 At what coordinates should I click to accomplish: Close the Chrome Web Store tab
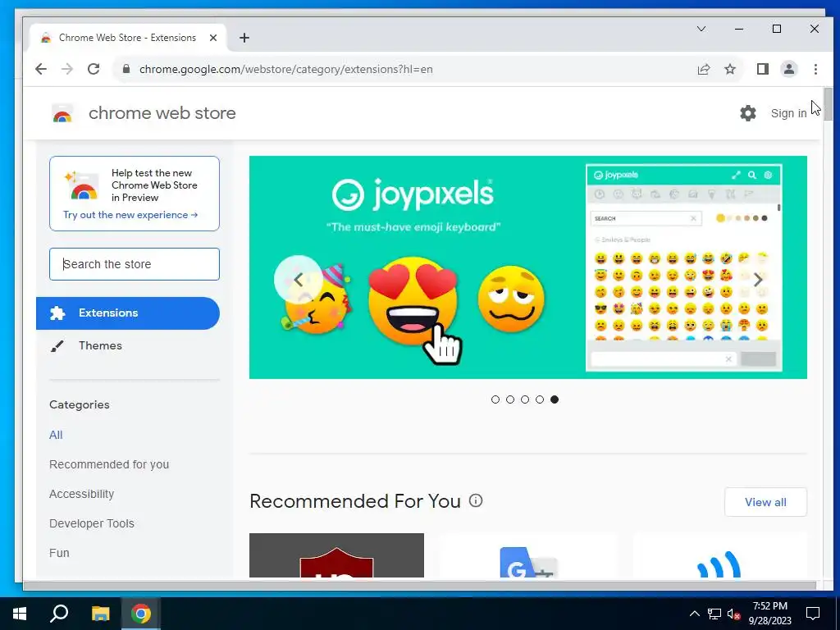tap(213, 38)
